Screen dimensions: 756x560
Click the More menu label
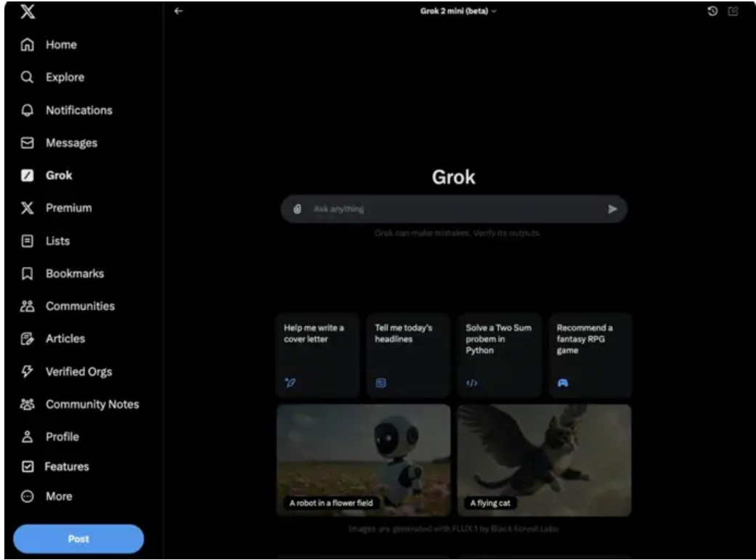[59, 496]
